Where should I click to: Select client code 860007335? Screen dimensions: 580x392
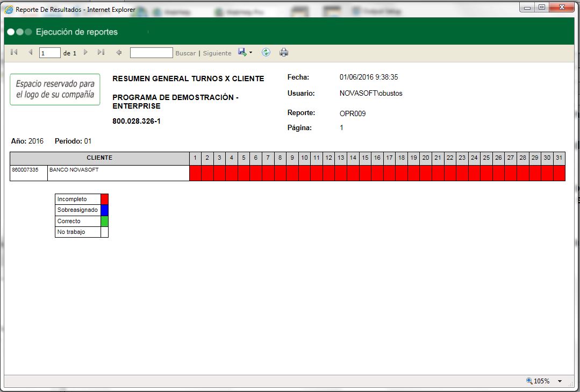point(25,170)
